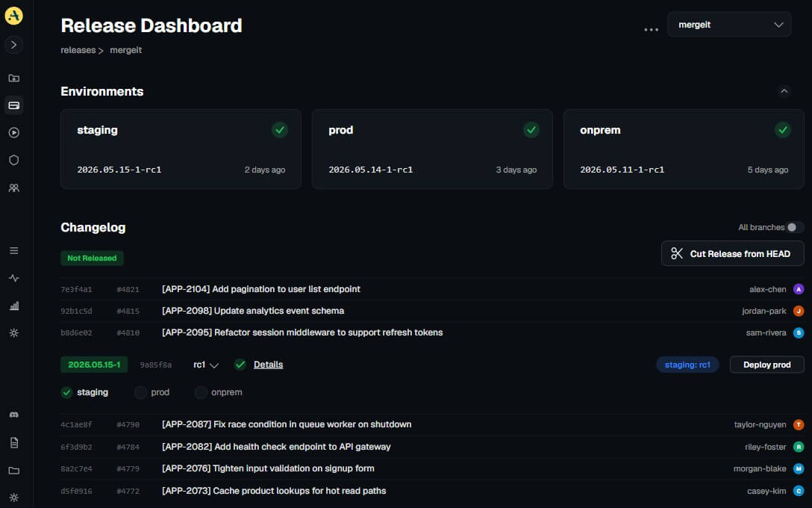Click the releases breadcrumb link
Image resolution: width=812 pixels, height=508 pixels.
78,50
